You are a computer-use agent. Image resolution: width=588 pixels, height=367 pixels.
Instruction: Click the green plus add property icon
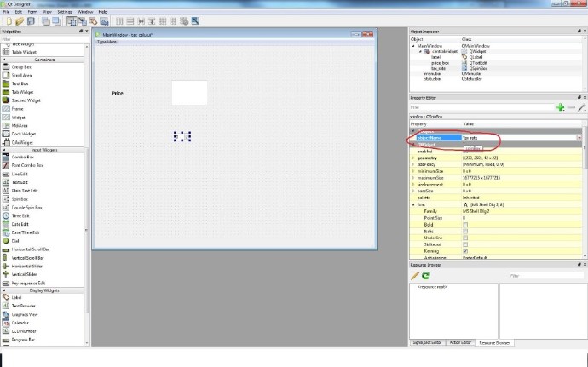tap(560, 107)
